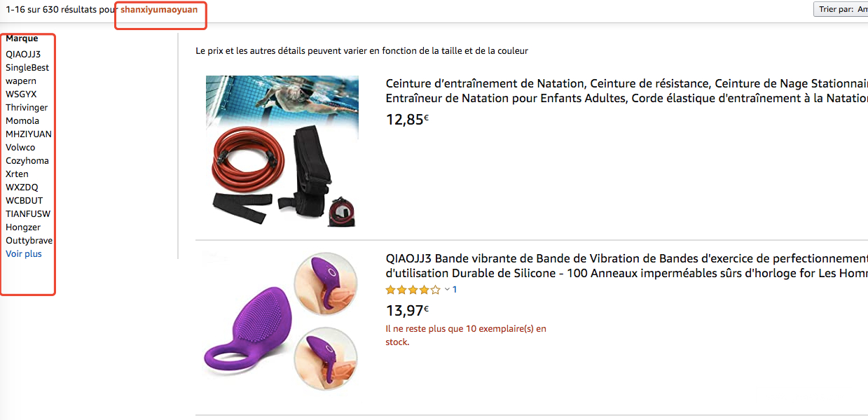The height and width of the screenshot is (420, 868).
Task: Open the swimming resistance belt product image
Action: [x=282, y=151]
